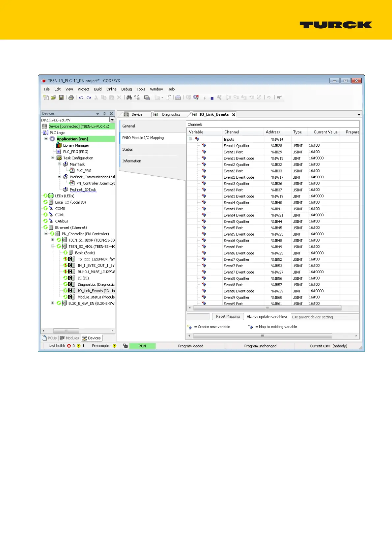Image resolution: width=392 pixels, height=555 pixels.
Task: Open the File menu
Action: pos(47,89)
